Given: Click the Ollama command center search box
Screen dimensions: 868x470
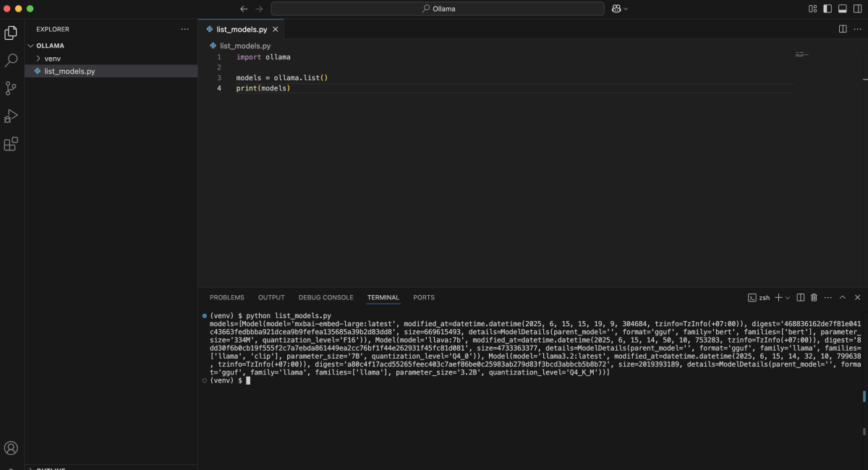Looking at the screenshot, I should pyautogui.click(x=438, y=9).
